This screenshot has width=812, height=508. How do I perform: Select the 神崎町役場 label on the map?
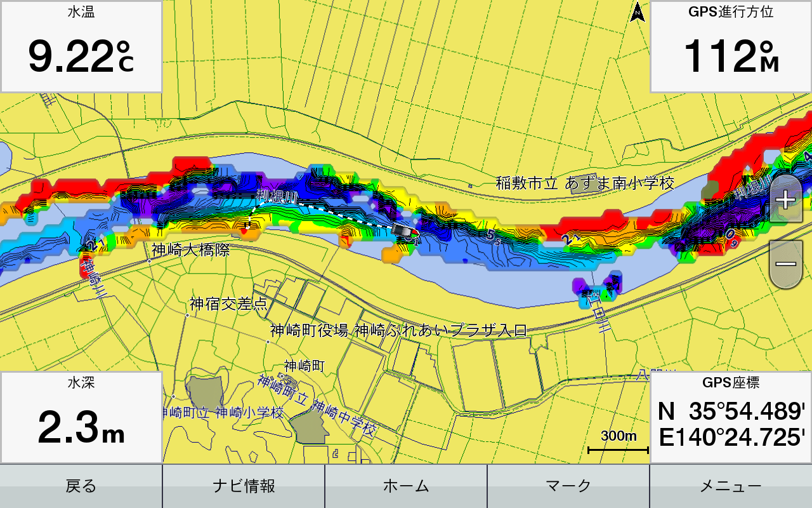[309, 330]
